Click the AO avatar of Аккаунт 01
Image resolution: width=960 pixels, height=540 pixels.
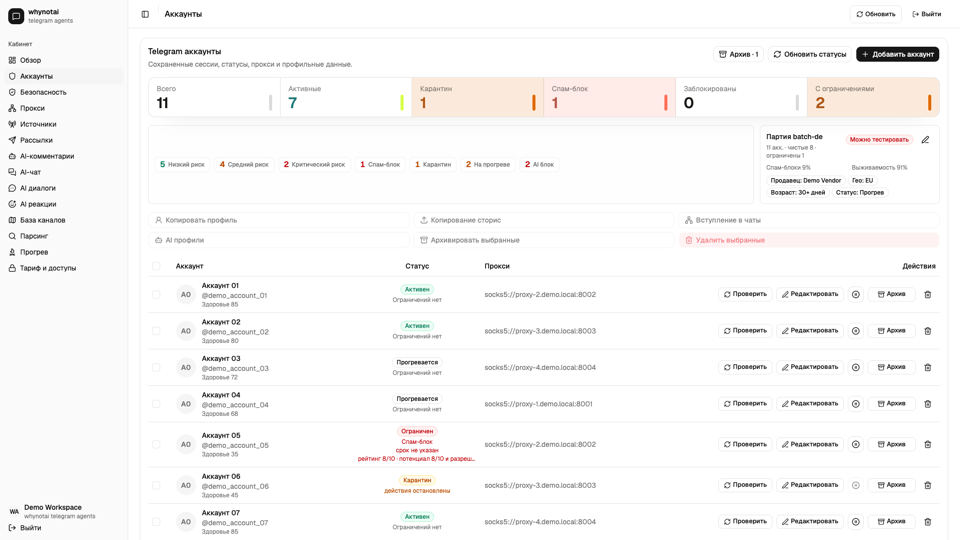tap(186, 294)
